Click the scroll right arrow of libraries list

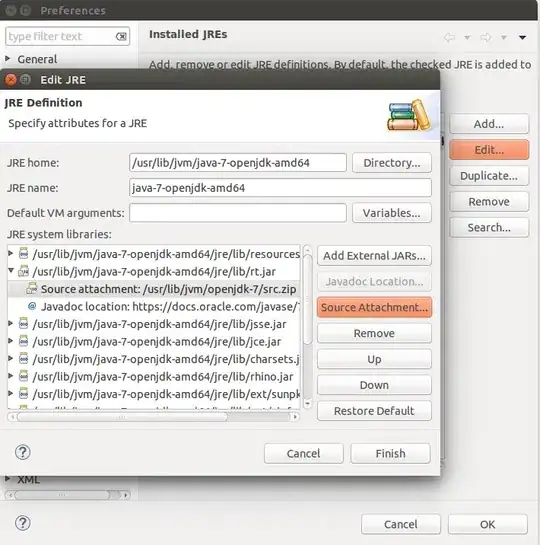click(x=295, y=416)
